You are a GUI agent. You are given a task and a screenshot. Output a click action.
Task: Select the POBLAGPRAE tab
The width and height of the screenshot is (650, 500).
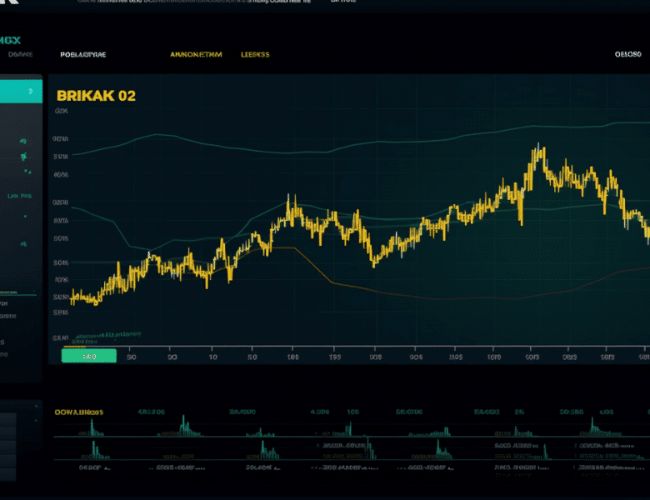click(83, 56)
